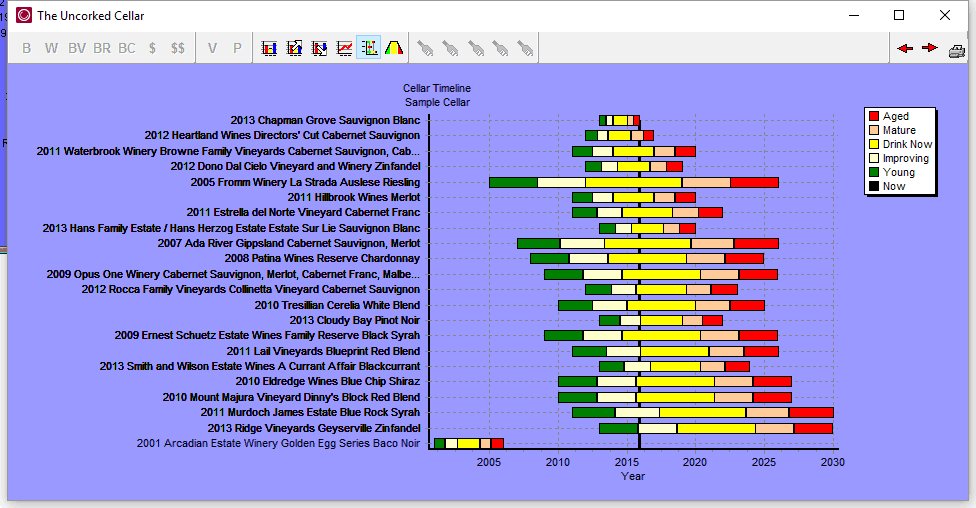Click the Fromm Riesling green Young bar
Viewport: 976px width, 508px height.
tap(513, 182)
